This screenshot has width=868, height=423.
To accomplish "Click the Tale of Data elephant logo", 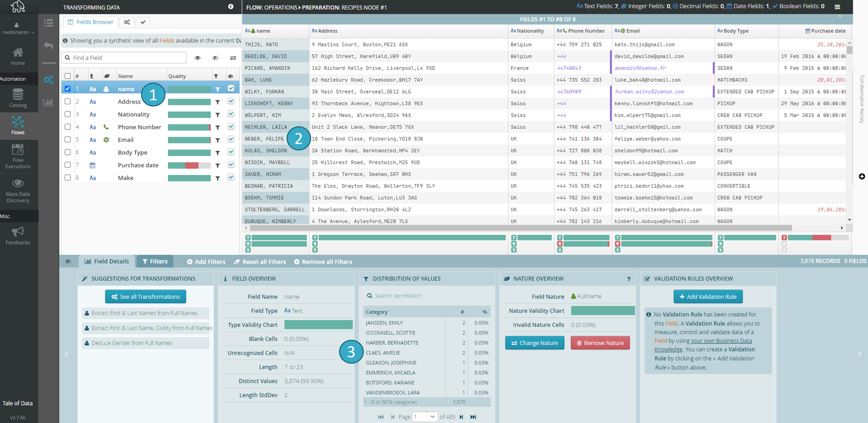I will pyautogui.click(x=18, y=6).
